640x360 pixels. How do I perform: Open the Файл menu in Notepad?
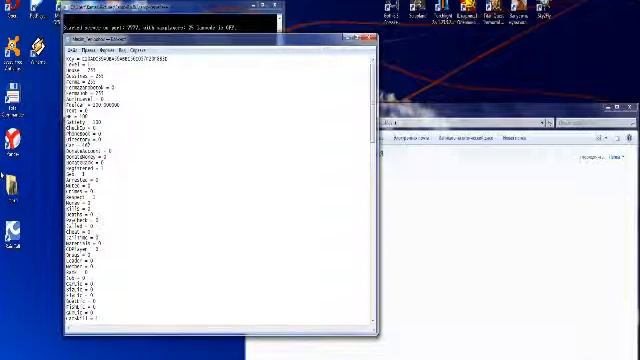(72, 50)
